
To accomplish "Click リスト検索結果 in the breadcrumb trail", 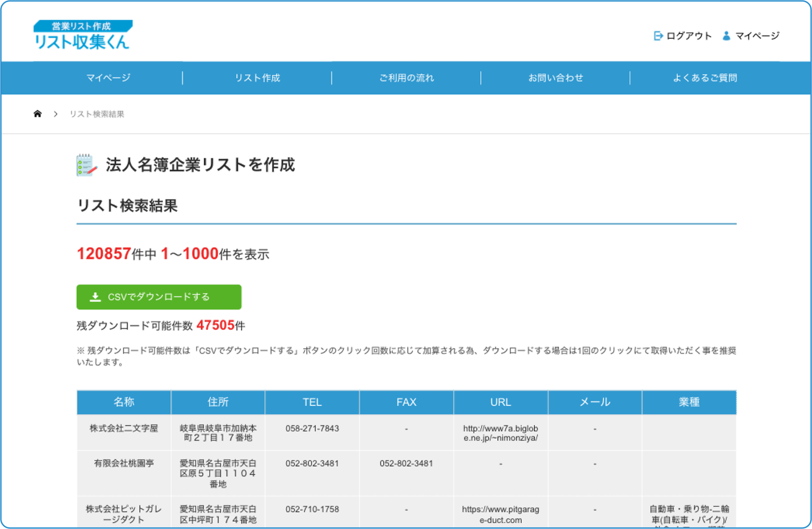I will 97,114.
